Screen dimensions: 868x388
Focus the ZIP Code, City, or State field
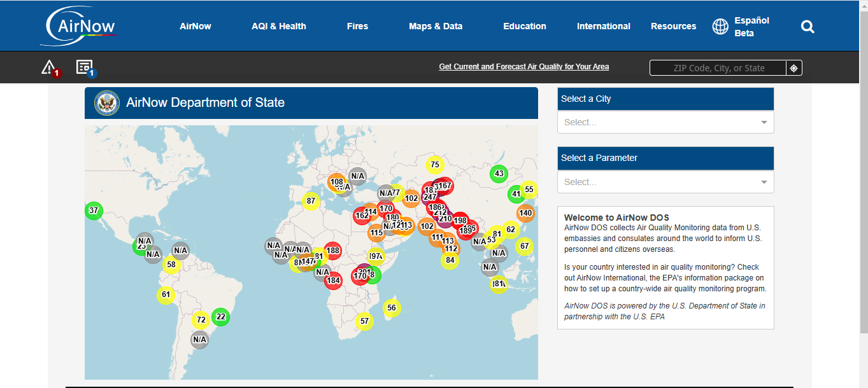tap(718, 68)
